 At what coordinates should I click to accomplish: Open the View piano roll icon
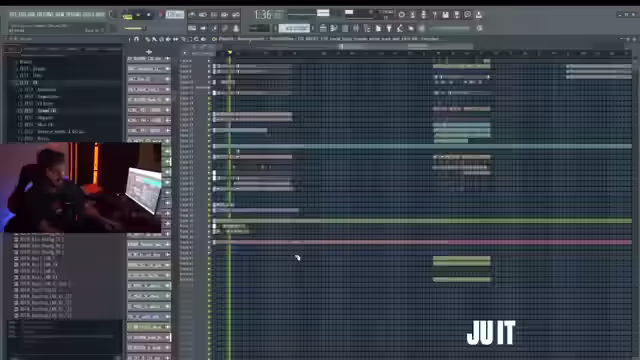tap(334, 28)
